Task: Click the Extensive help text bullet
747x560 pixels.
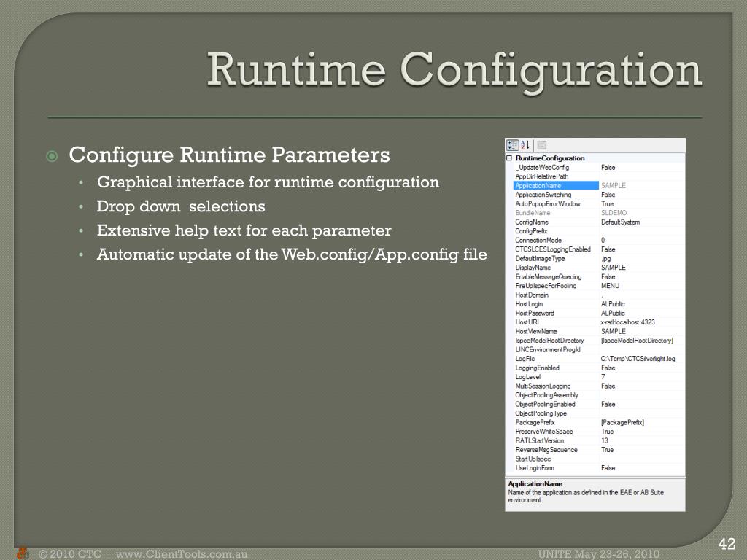Action: pyautogui.click(x=244, y=230)
